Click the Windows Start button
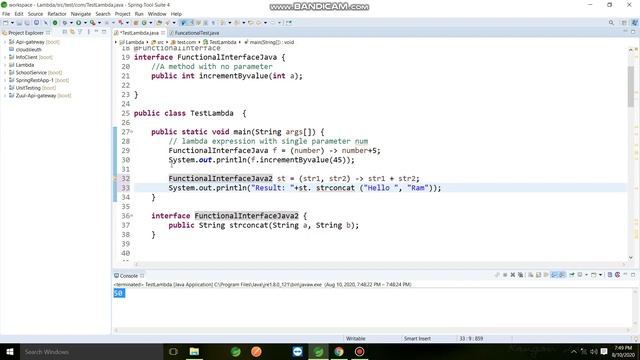 coord(10,351)
